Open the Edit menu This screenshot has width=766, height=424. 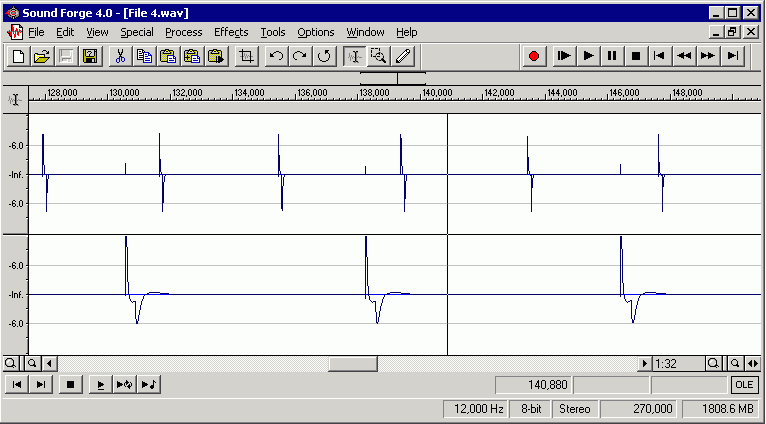coord(65,32)
